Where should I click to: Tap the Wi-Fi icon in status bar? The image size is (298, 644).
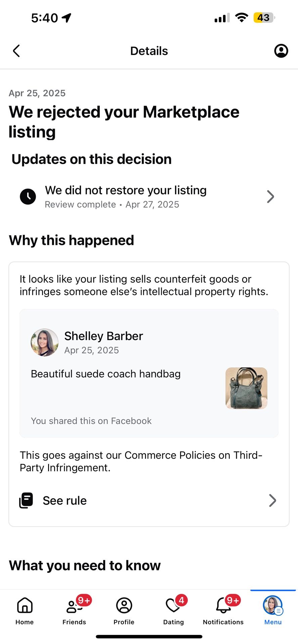(x=241, y=17)
